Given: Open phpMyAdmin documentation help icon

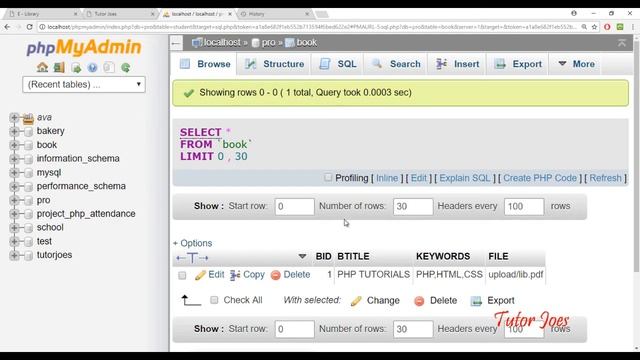Looking at the screenshot, I should 92,68.
